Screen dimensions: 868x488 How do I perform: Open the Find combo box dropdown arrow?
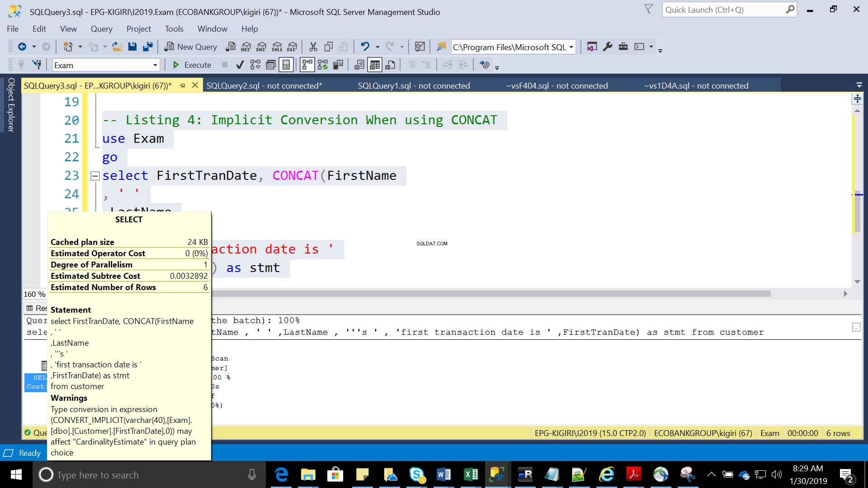571,47
